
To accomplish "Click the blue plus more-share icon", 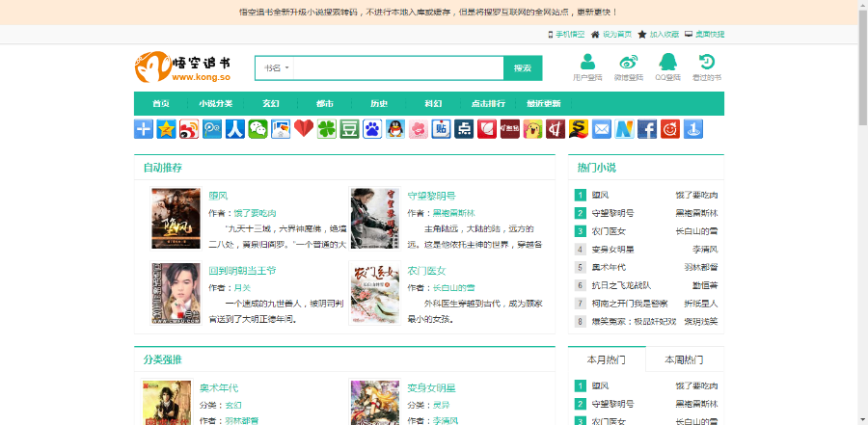I will [144, 129].
